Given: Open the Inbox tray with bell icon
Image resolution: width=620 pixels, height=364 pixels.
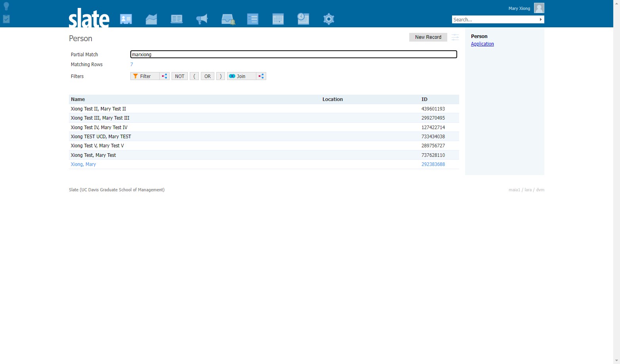Looking at the screenshot, I should tap(228, 19).
